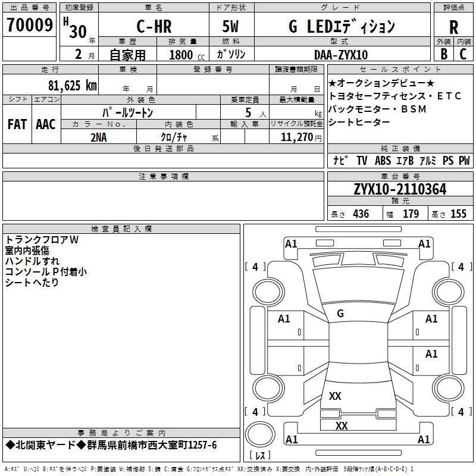Click the バックモニター・BSM line
This screenshot has width=476, height=476.
pyautogui.click(x=377, y=109)
